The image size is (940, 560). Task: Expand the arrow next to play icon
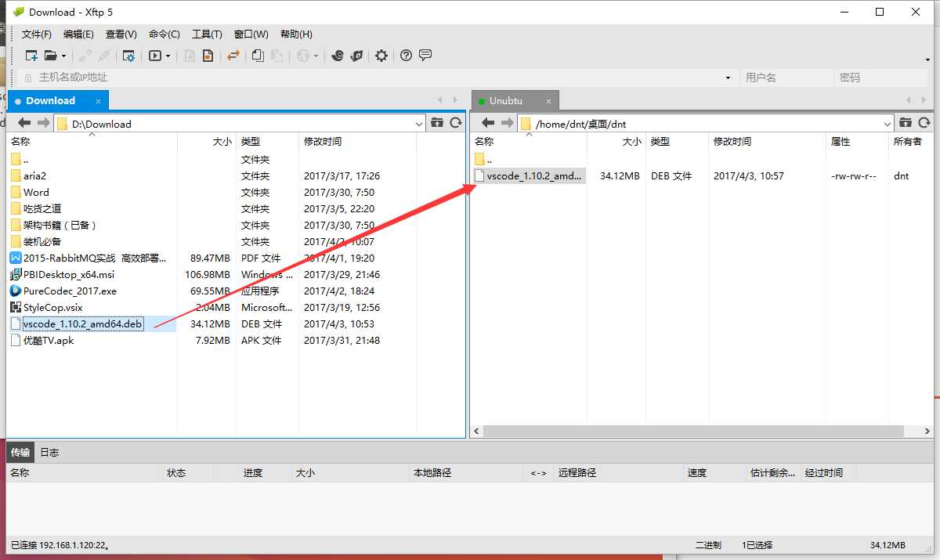168,56
